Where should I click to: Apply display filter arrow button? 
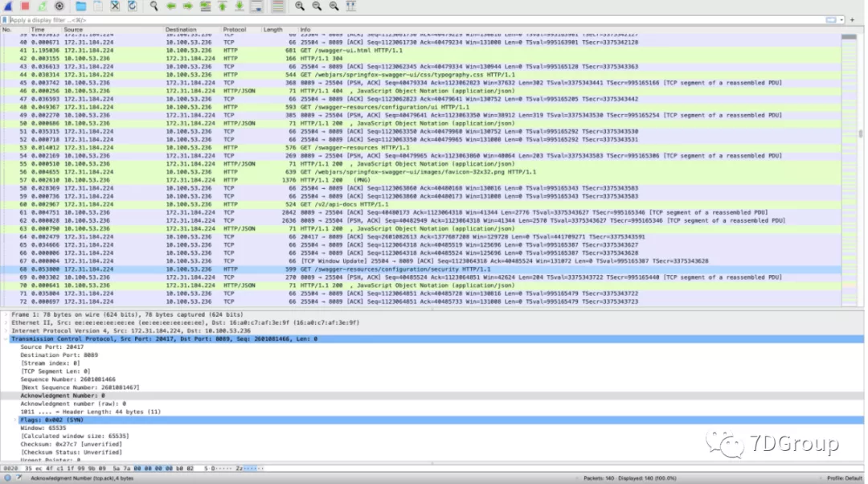tap(831, 20)
